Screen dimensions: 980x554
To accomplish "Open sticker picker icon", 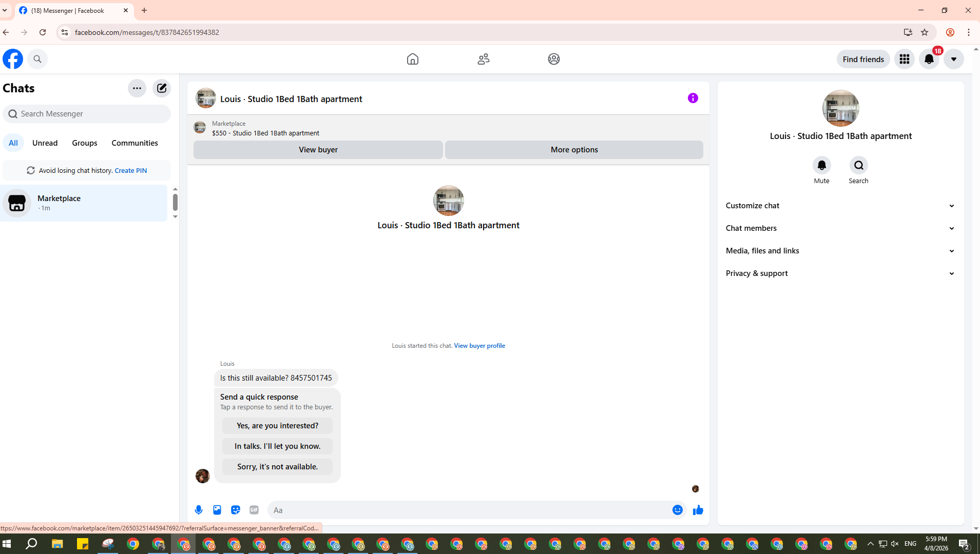I will [x=236, y=510].
